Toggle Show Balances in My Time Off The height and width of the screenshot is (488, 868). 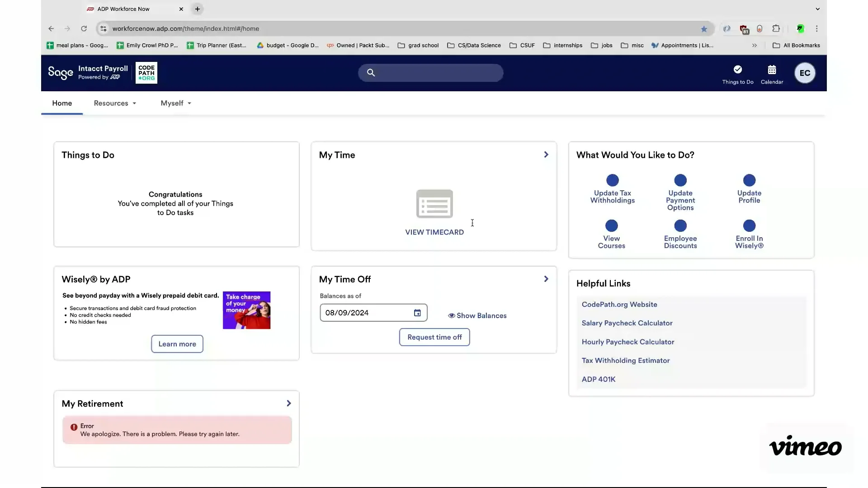(478, 315)
